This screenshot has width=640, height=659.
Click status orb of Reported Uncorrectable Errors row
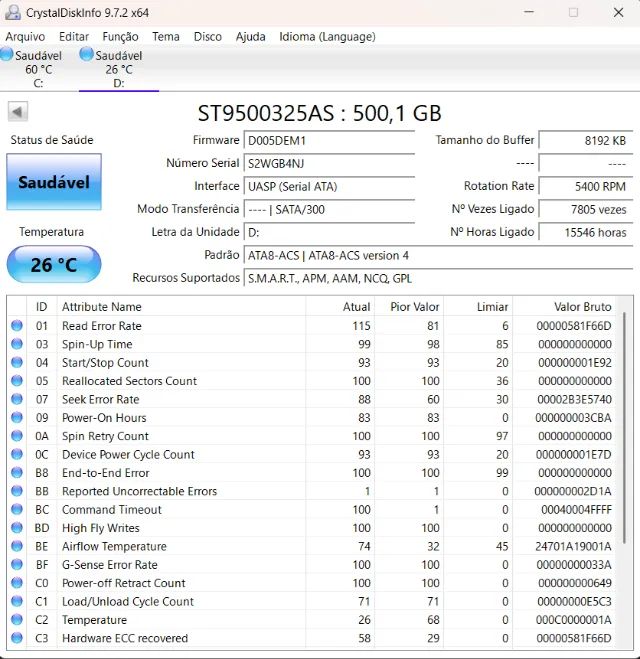coord(17,491)
